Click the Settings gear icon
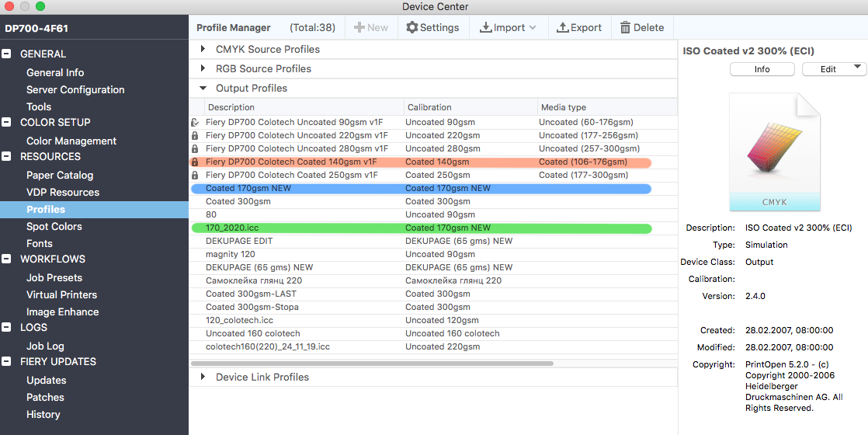The height and width of the screenshot is (435, 868). pos(412,27)
